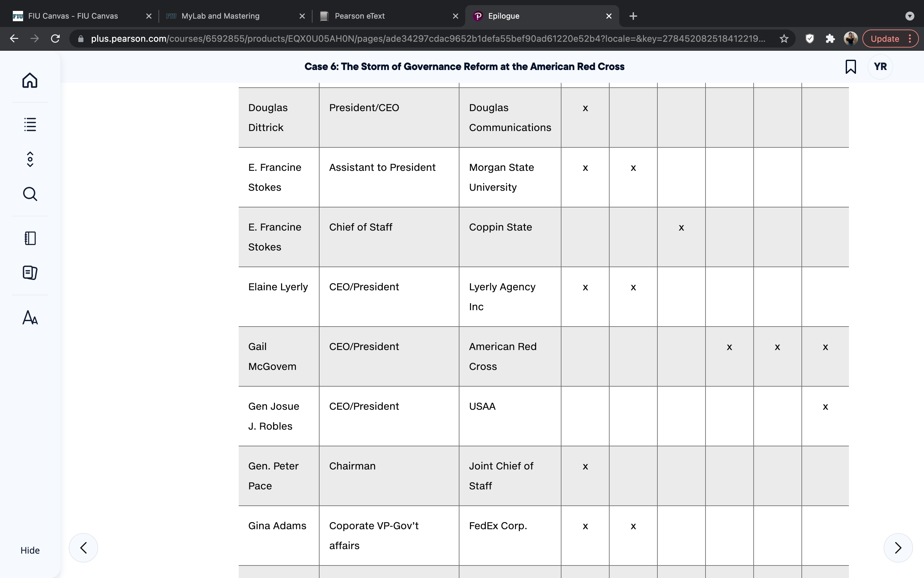Select the 'Coppin State' cell
Image resolution: width=924 pixels, height=578 pixels.
510,237
